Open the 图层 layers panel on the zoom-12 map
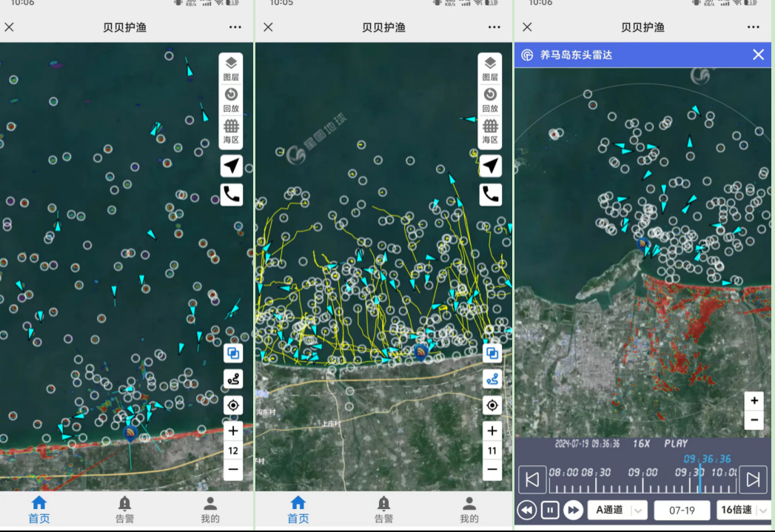This screenshot has width=775, height=532. pos(231,68)
